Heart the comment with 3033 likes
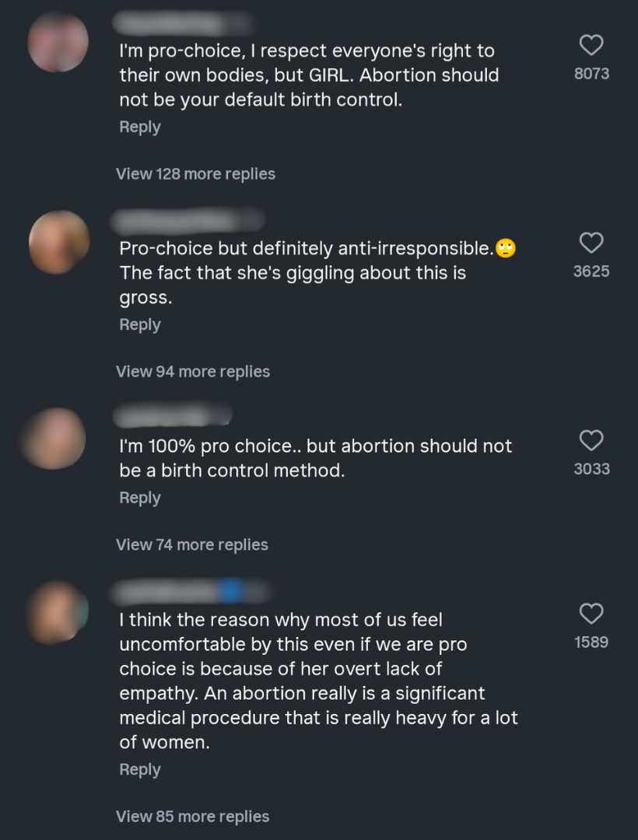The image size is (638, 840). click(x=591, y=441)
